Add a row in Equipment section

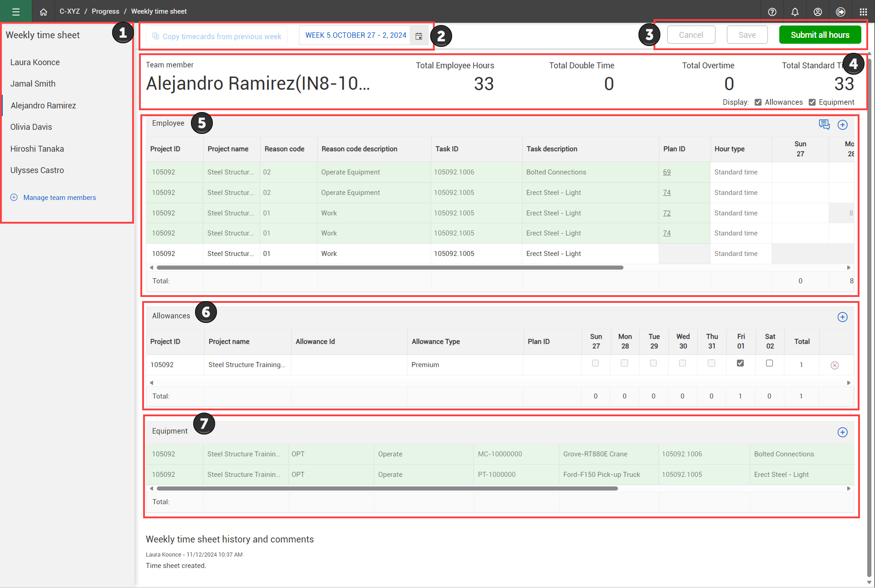(x=842, y=432)
